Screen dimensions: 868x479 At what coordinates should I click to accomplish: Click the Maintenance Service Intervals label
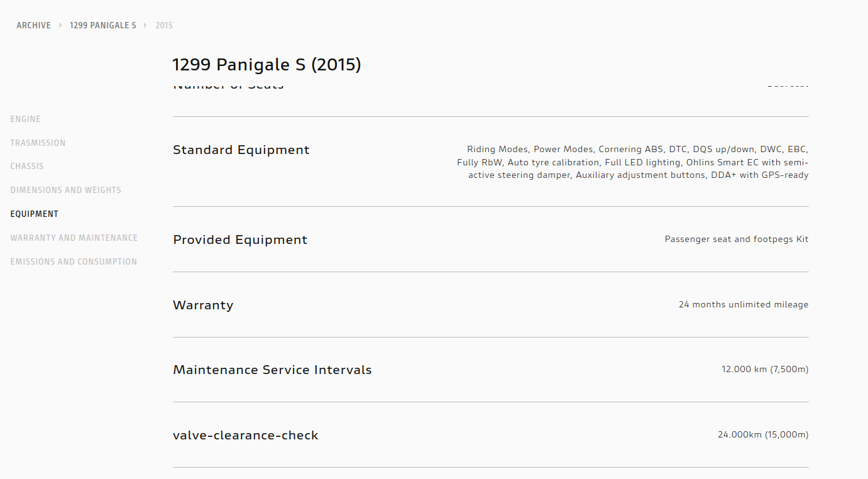(x=272, y=370)
